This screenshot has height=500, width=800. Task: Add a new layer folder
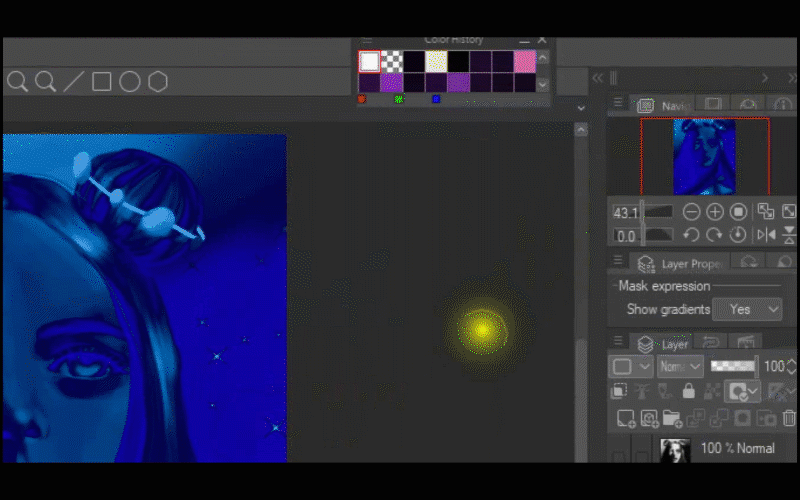click(x=672, y=418)
